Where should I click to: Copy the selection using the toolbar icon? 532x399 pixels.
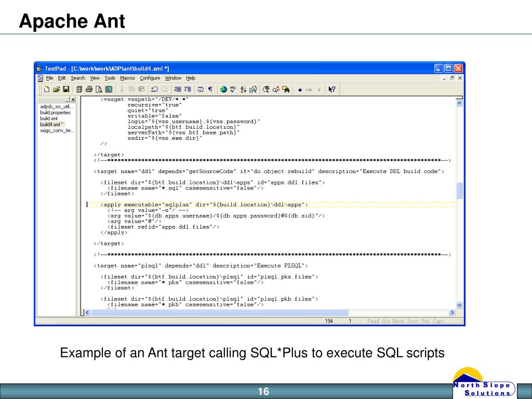(131, 89)
